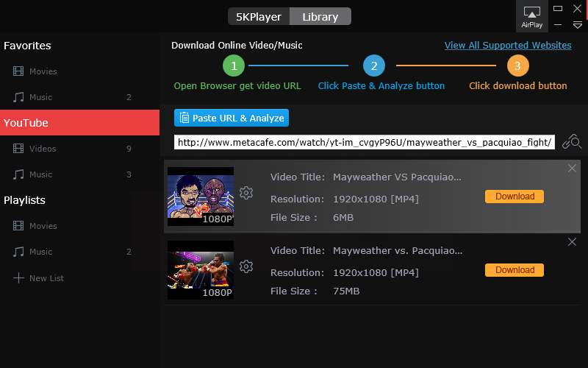Image resolution: width=588 pixels, height=368 pixels.
Task: Click the film icon next to Favorites Movies
Action: click(18, 71)
